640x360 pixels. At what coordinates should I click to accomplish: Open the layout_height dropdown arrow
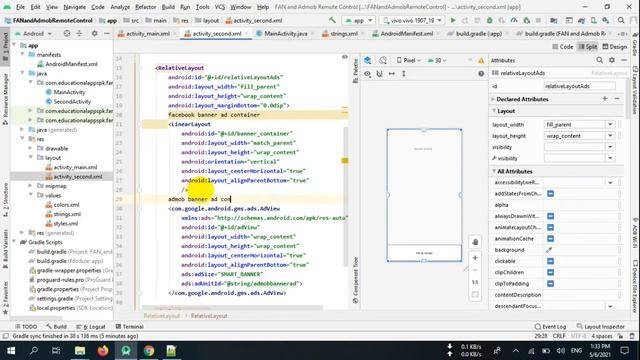tap(610, 136)
